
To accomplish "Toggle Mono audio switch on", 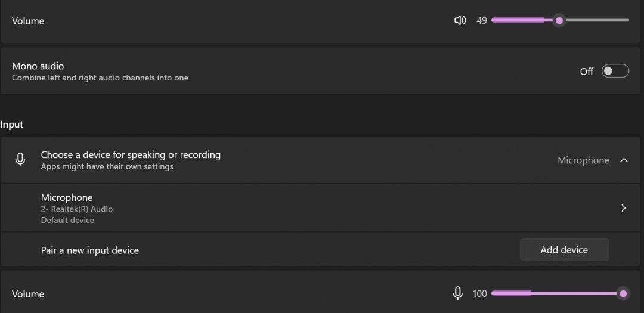I will click(615, 71).
